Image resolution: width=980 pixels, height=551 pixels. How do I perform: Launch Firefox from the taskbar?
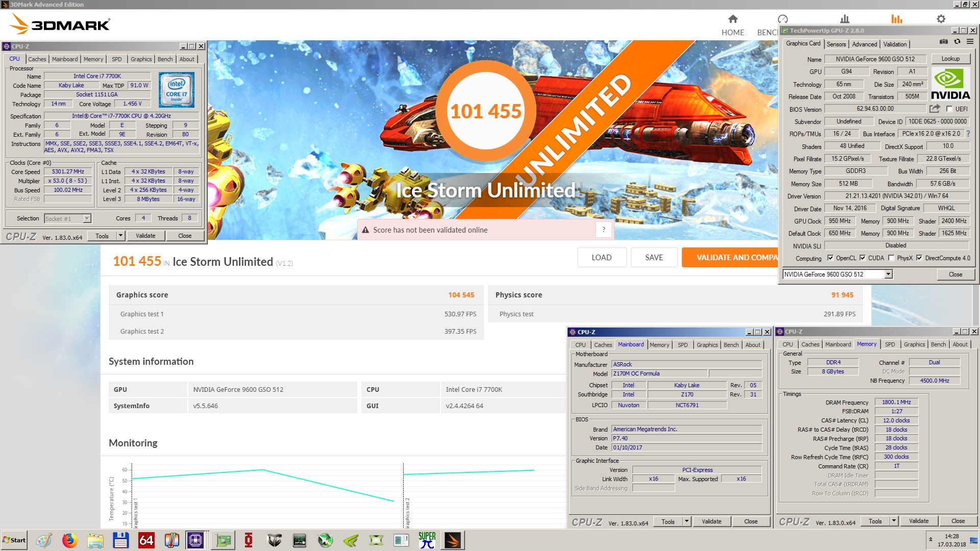(69, 540)
